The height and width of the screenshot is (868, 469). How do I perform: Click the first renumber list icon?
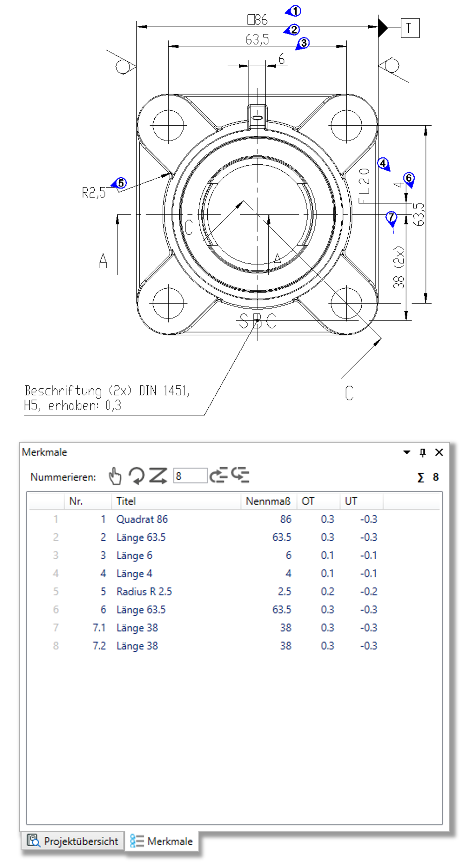(218, 476)
